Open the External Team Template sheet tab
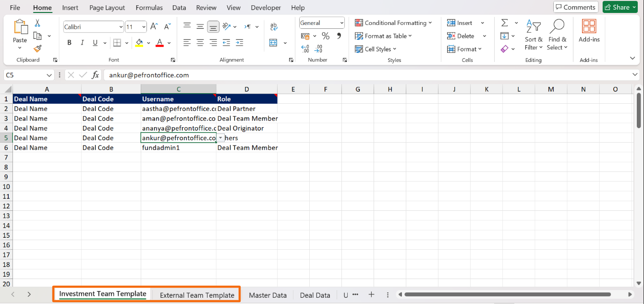The height and width of the screenshot is (304, 644). [197, 295]
